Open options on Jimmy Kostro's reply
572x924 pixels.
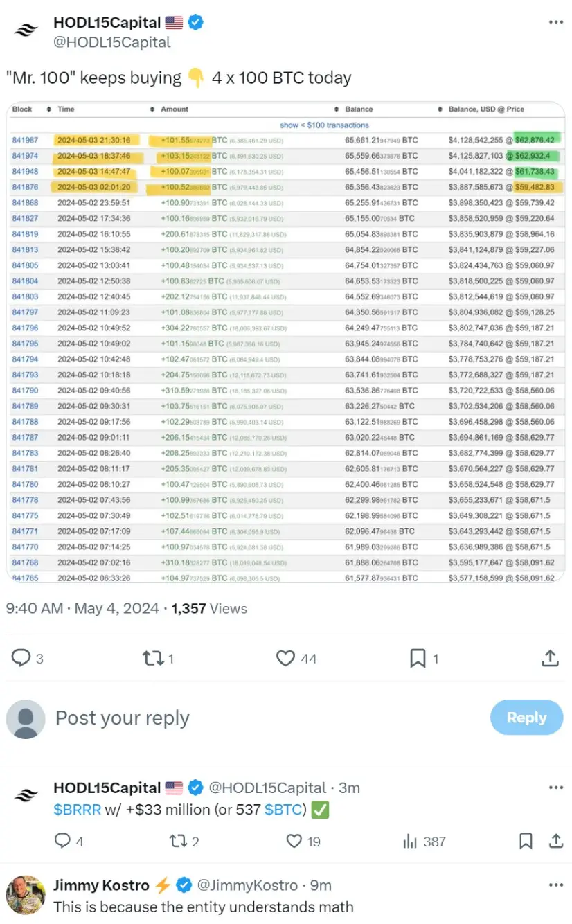pos(555,884)
